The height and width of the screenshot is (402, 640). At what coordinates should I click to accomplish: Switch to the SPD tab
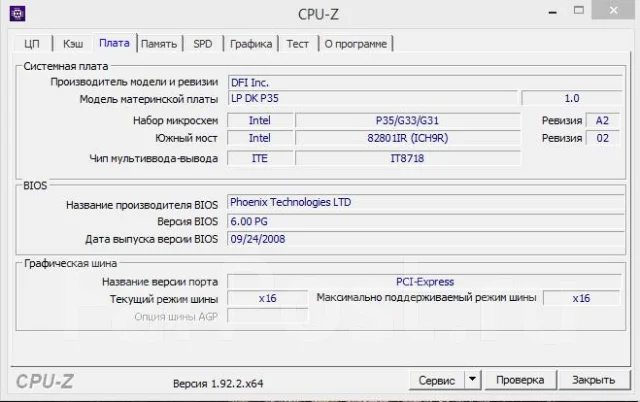click(x=203, y=44)
